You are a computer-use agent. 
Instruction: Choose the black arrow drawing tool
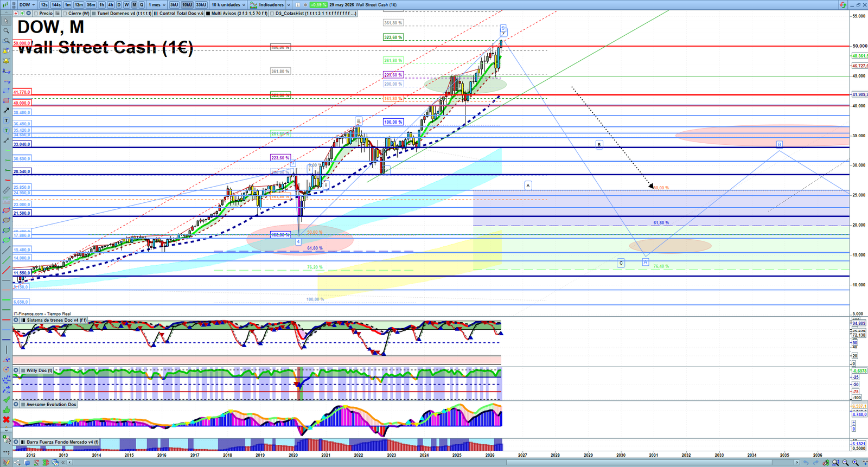coord(7,111)
